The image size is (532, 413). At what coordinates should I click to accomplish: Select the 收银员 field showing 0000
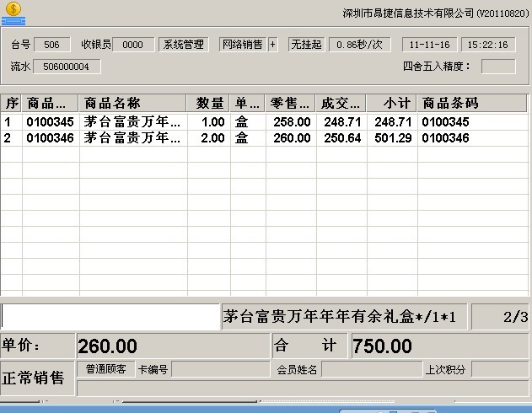coord(133,45)
